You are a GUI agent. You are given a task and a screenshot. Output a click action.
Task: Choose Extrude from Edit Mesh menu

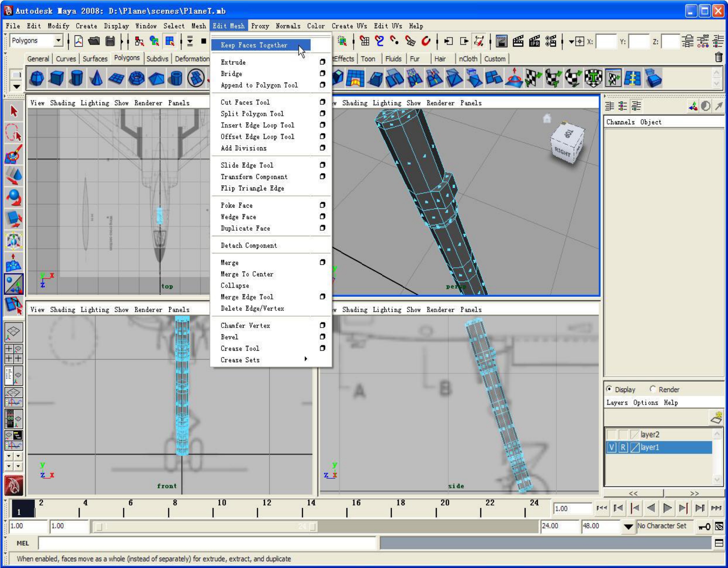pyautogui.click(x=233, y=62)
